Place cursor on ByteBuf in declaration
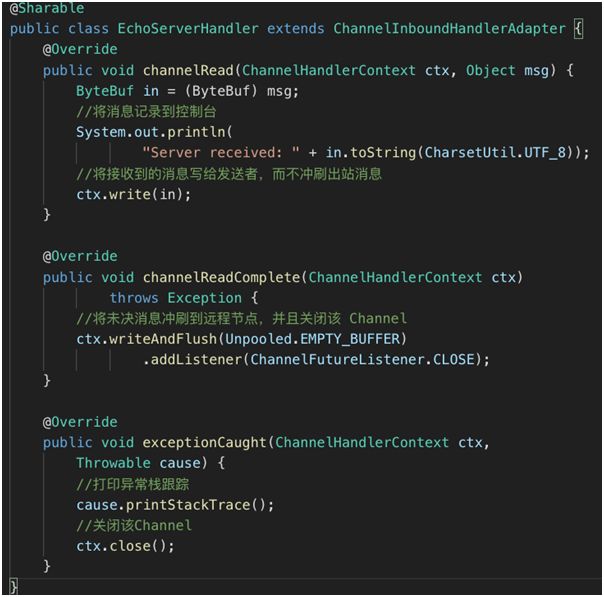 (x=104, y=91)
